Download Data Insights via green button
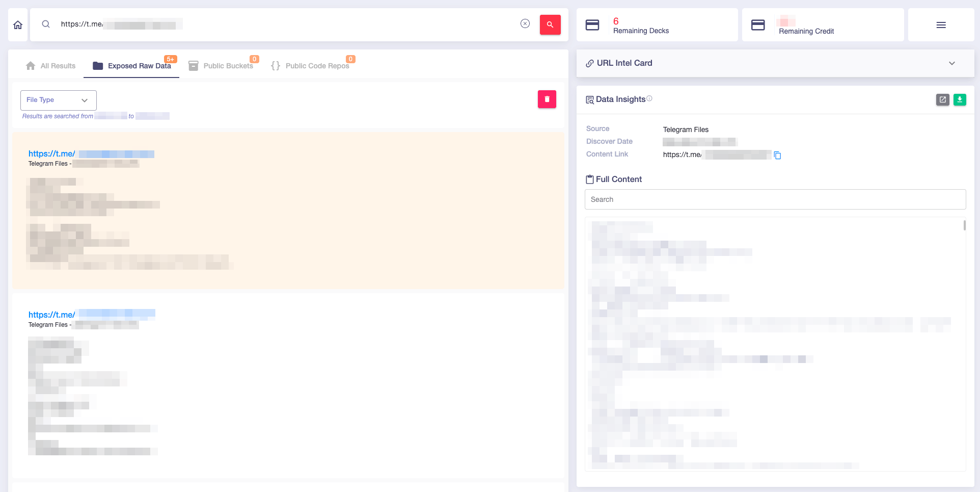This screenshot has width=980, height=492. [960, 99]
